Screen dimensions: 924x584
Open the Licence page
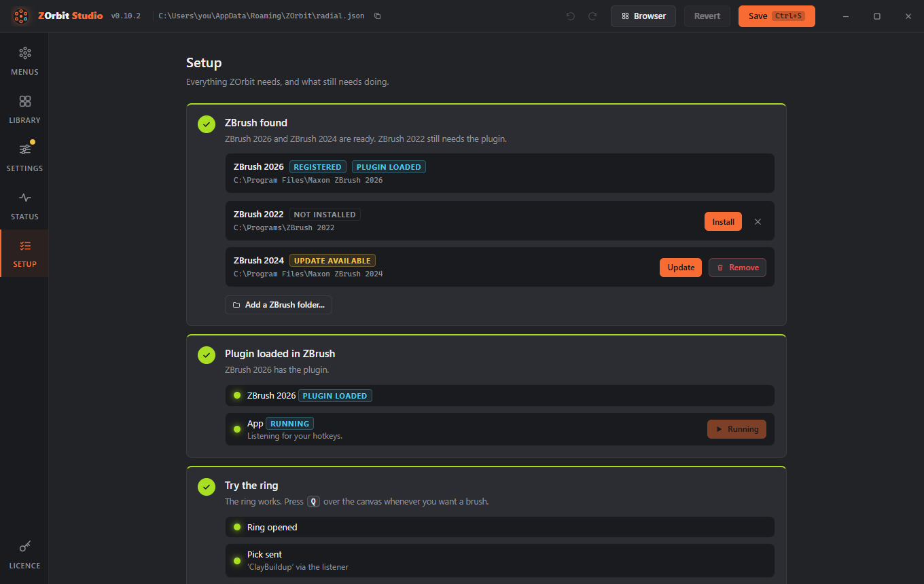click(x=24, y=555)
